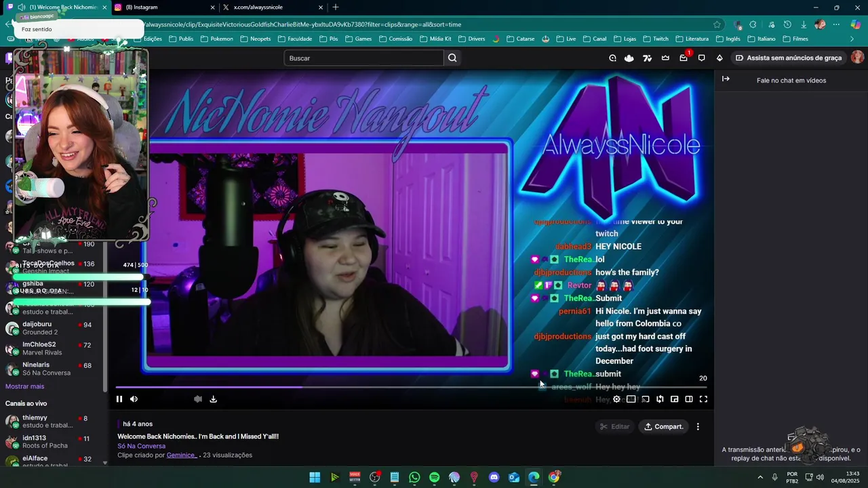Viewport: 868px width, 488px height.
Task: Open Chrome from the taskbar
Action: tap(554, 477)
